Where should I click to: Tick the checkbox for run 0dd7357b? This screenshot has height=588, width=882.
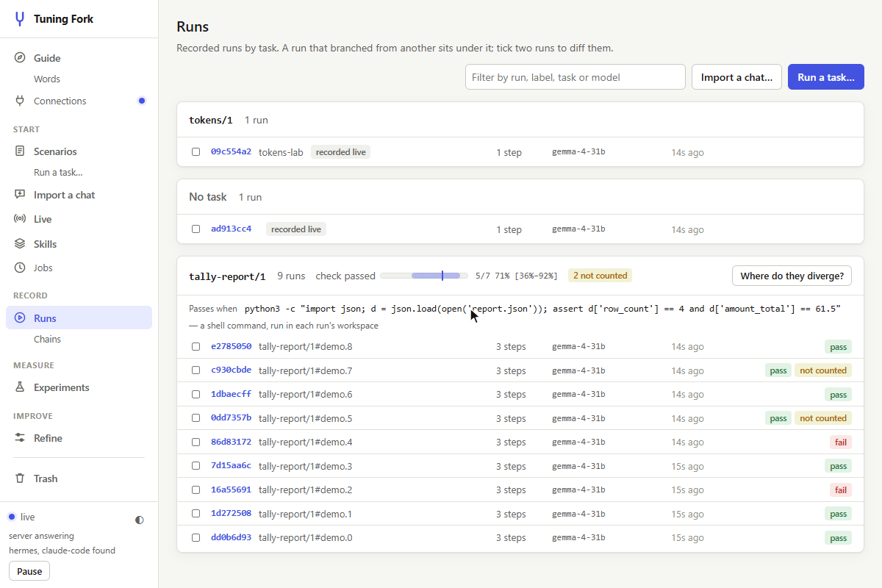pos(196,418)
